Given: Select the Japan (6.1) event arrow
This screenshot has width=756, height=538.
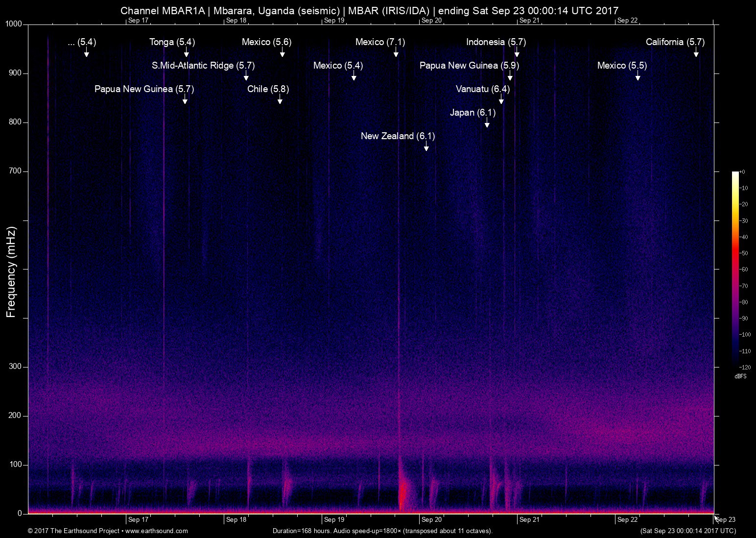Looking at the screenshot, I should click(487, 125).
